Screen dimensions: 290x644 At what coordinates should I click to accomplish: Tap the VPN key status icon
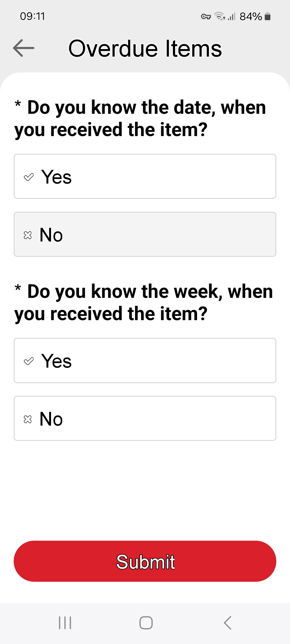coord(206,17)
